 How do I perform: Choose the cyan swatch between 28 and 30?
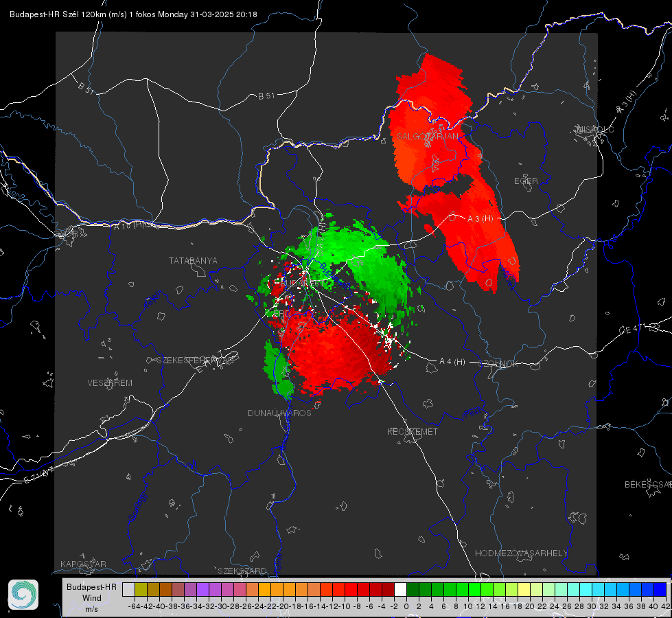(x=586, y=590)
